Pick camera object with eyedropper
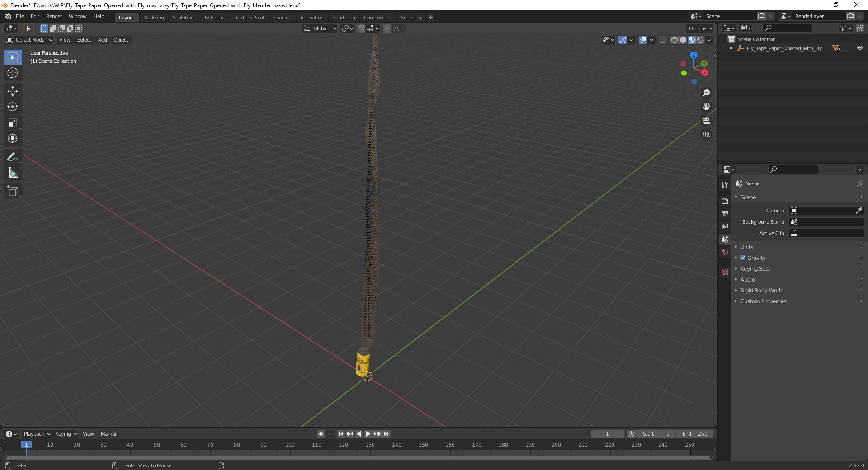This screenshot has height=470, width=868. pos(859,211)
